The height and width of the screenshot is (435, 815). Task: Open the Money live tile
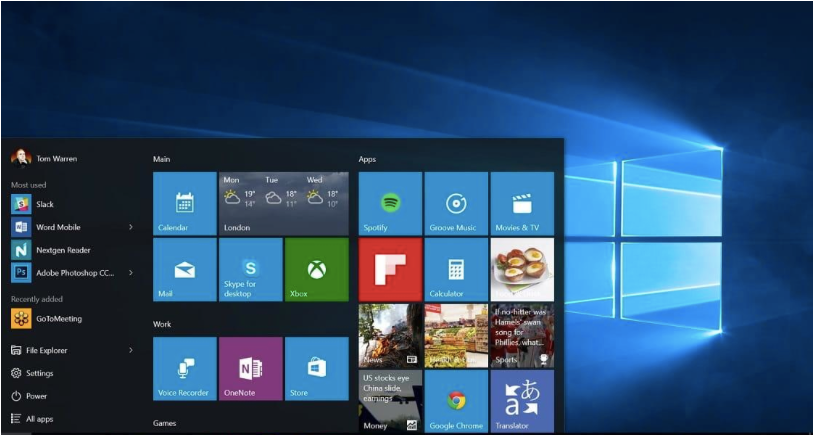pos(390,401)
